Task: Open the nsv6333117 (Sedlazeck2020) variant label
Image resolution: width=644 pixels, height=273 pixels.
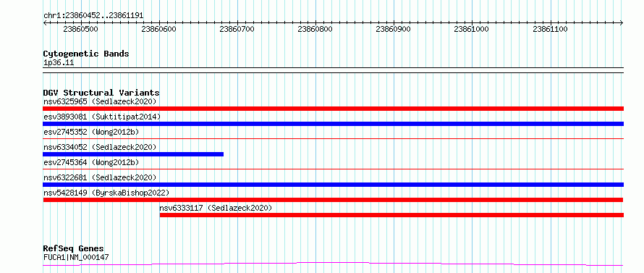Action: pos(216,208)
